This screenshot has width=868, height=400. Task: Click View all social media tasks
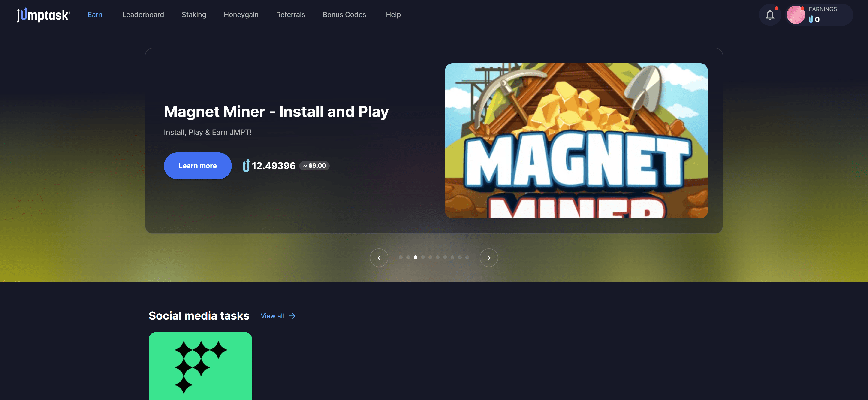pyautogui.click(x=272, y=316)
